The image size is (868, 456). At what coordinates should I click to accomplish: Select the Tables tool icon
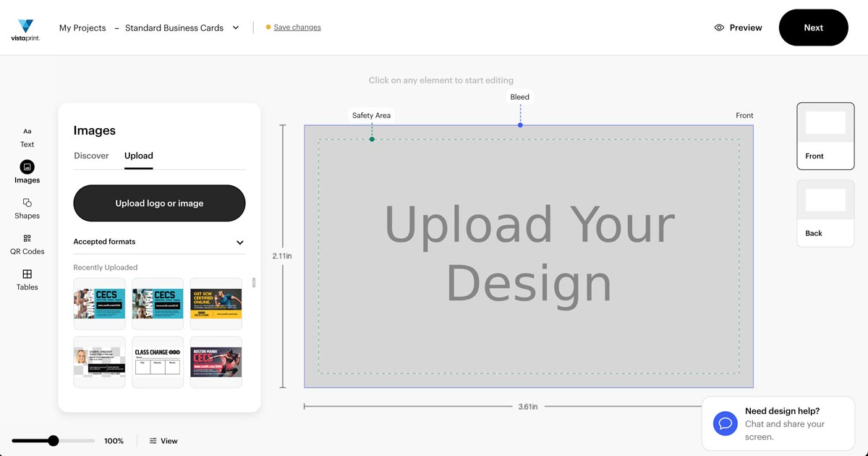coord(27,274)
